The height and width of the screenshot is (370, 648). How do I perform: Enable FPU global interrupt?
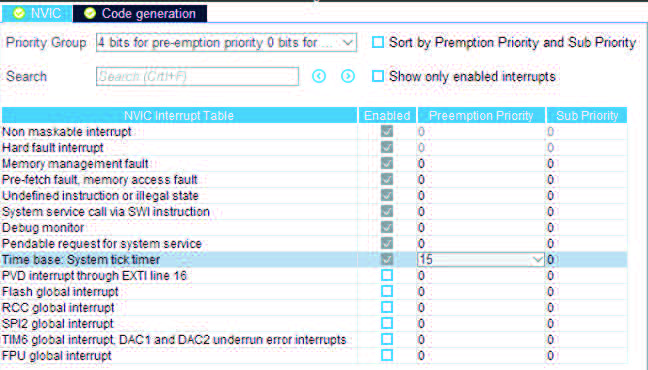point(387,356)
